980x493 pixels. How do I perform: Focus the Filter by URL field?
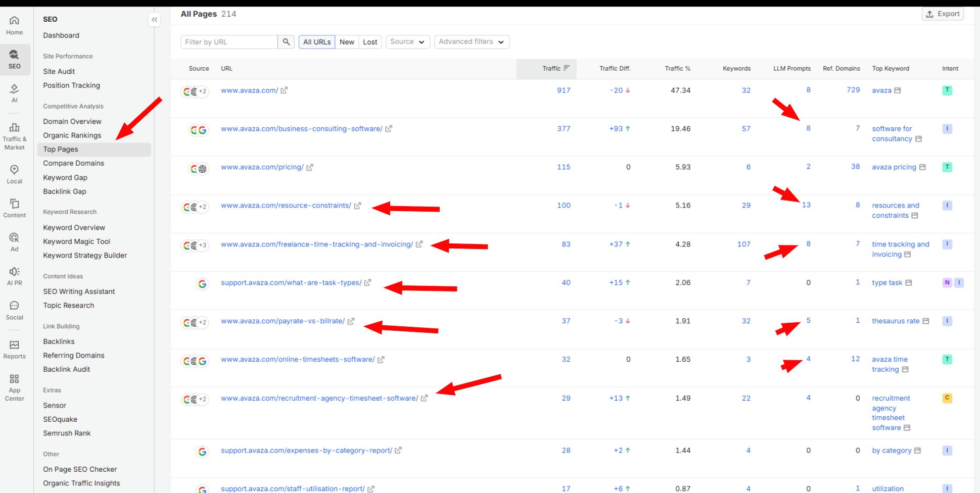pyautogui.click(x=229, y=42)
